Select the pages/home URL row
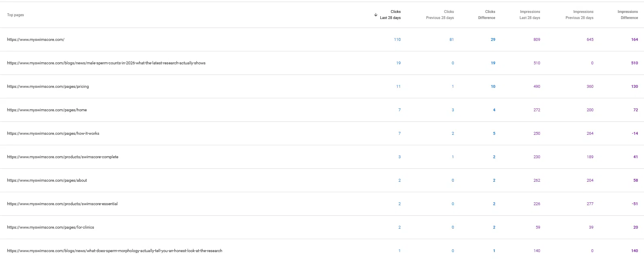Image resolution: width=644 pixels, height=261 pixels. coord(322,110)
